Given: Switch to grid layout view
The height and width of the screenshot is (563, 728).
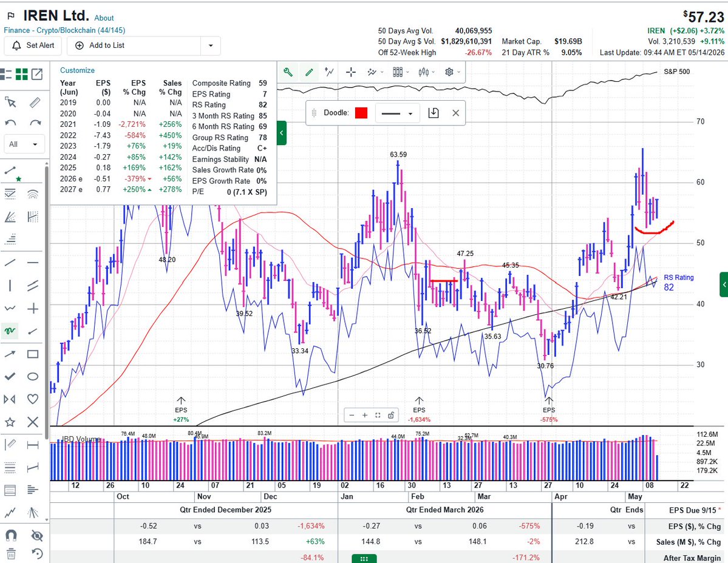Looking at the screenshot, I should click(x=21, y=74).
